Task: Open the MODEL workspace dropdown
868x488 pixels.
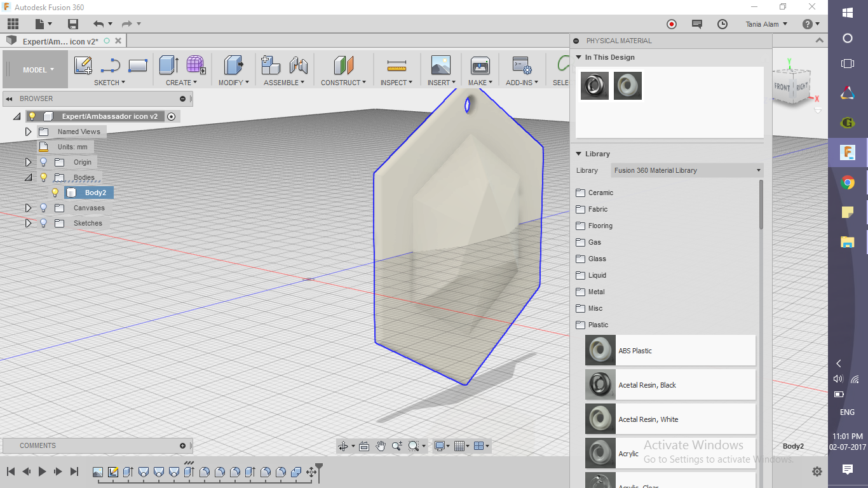Action: (36, 70)
